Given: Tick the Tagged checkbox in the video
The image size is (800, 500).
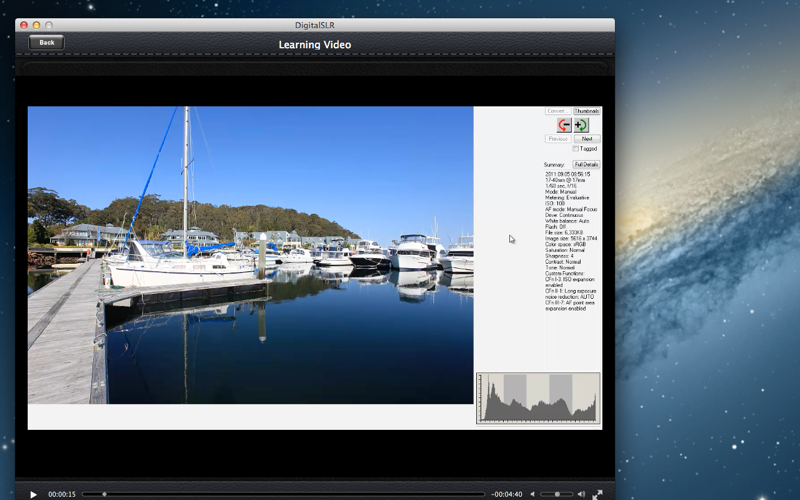Looking at the screenshot, I should [576, 148].
